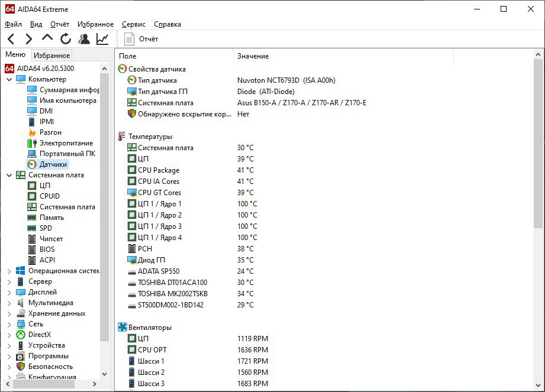
Task: Select BIOS in the tree
Action: pyautogui.click(x=47, y=250)
